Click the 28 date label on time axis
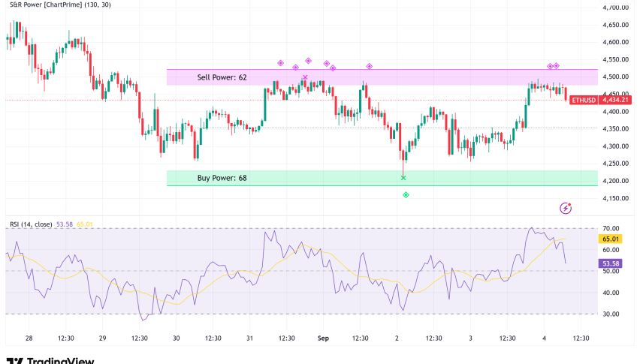Viewport: 640px width, 364px height. 29,338
